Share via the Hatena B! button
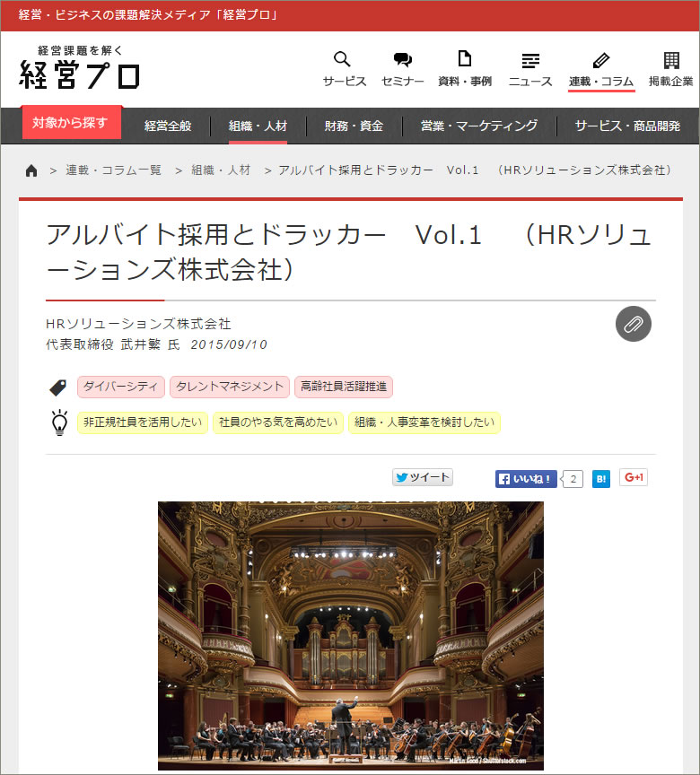The height and width of the screenshot is (775, 700). (601, 478)
